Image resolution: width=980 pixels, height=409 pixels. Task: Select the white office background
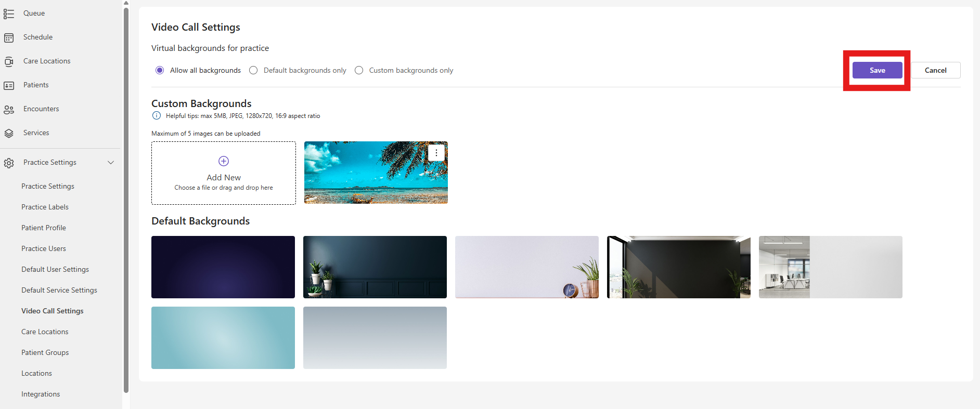[831, 267]
